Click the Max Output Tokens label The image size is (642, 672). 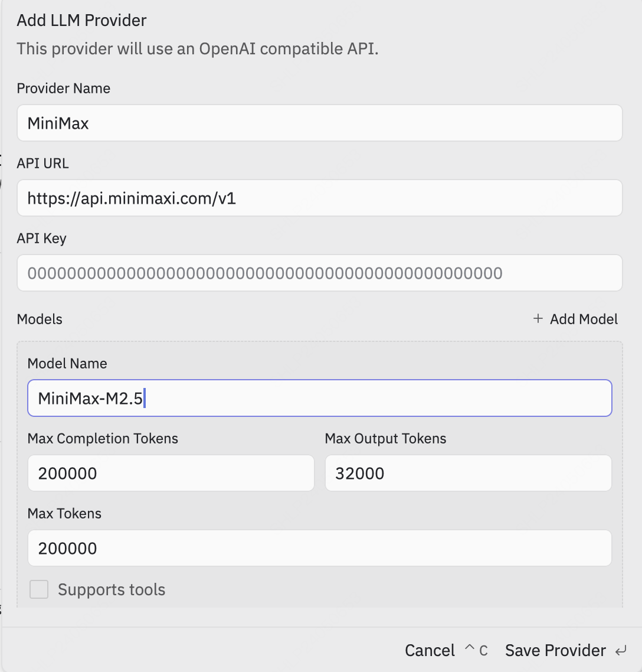click(385, 438)
